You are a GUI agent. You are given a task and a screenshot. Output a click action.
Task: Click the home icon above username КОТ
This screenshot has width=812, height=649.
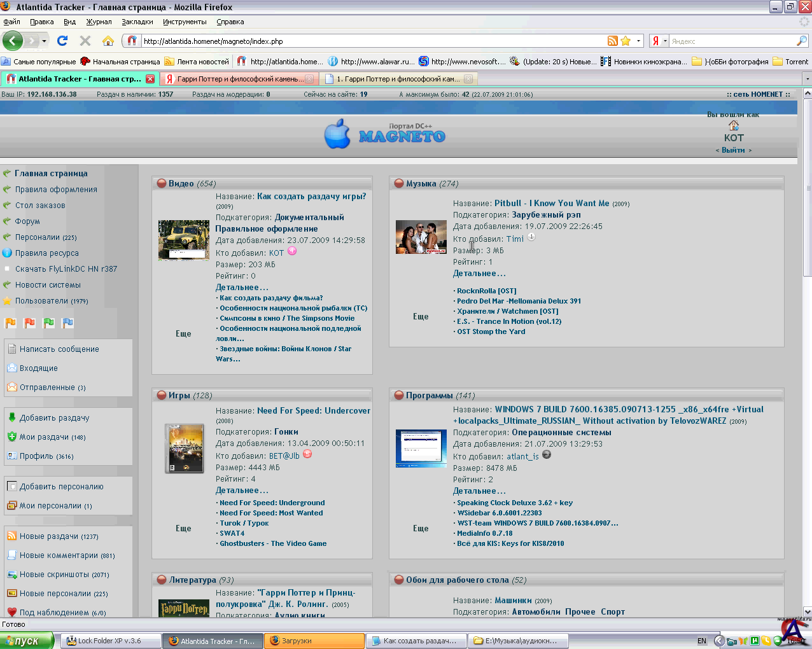(734, 125)
